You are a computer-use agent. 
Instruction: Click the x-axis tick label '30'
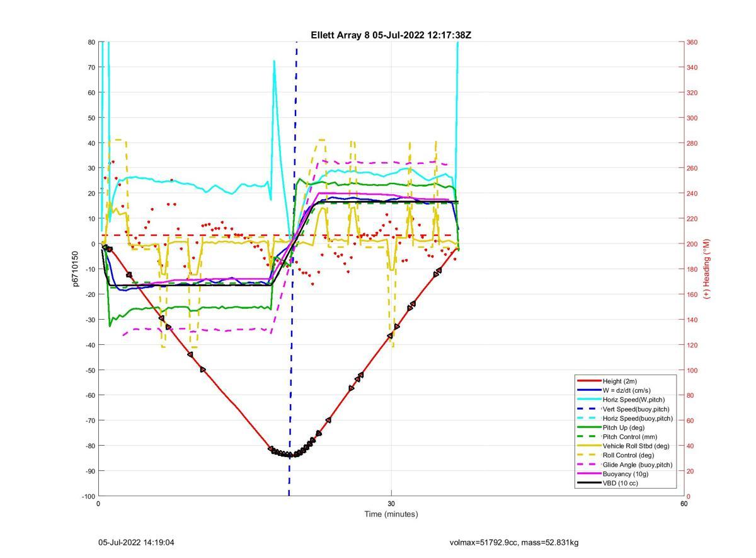[x=391, y=504]
